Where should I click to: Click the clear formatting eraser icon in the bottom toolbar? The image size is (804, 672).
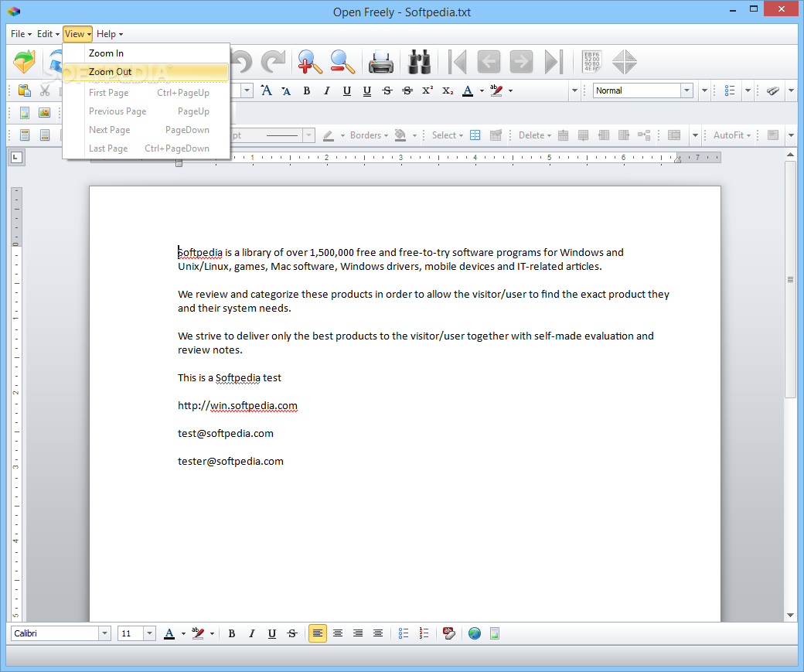click(448, 633)
